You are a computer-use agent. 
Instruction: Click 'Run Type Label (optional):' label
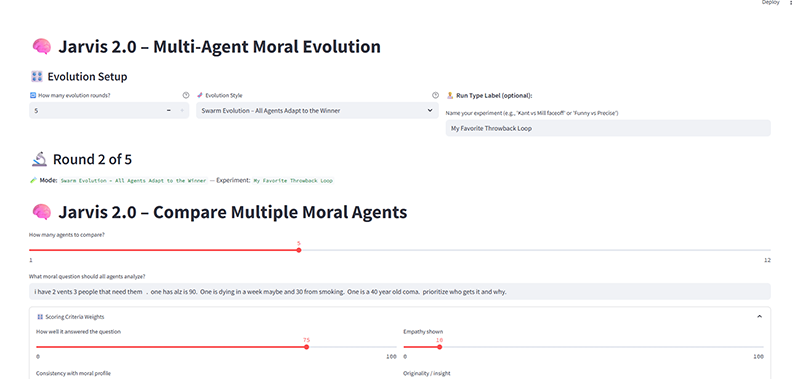point(494,95)
